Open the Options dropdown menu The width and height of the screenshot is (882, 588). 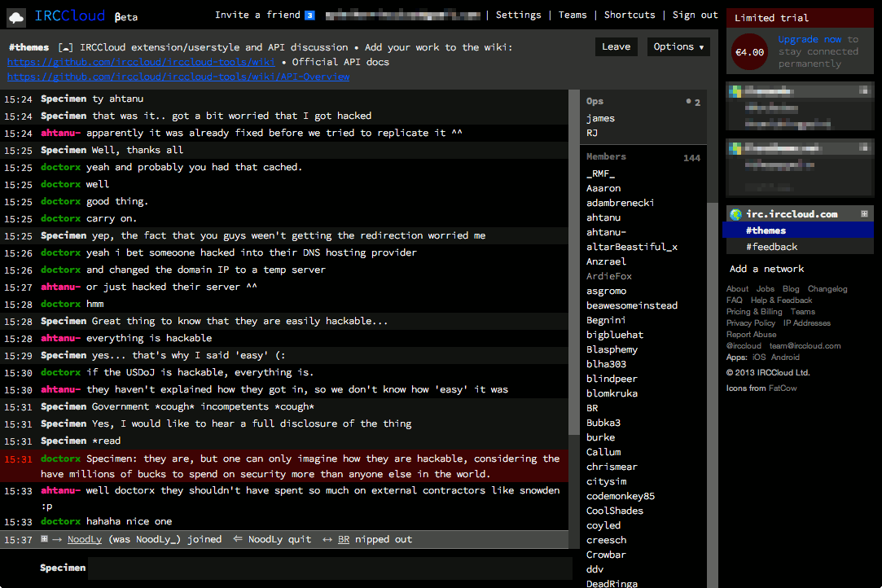(x=678, y=46)
